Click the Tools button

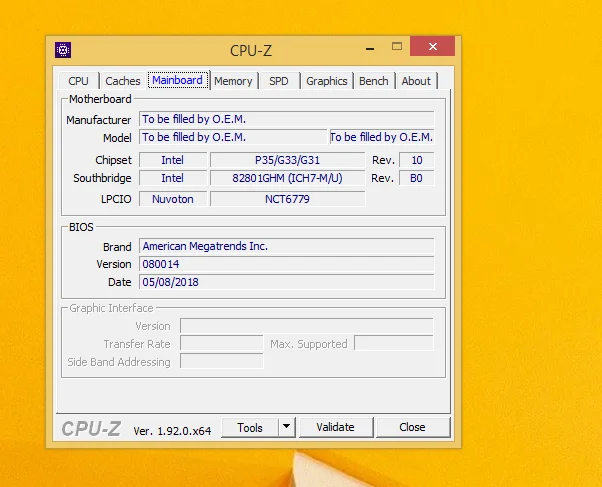coord(250,427)
